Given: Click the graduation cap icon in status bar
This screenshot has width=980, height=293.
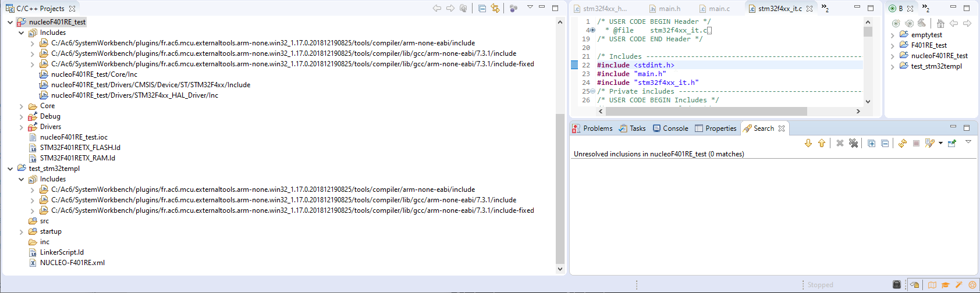Looking at the screenshot, I should coord(946,285).
